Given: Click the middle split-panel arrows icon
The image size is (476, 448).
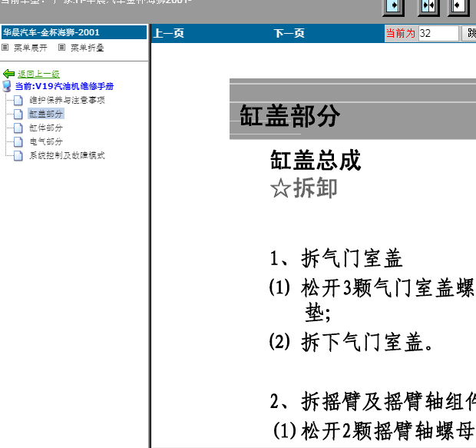Looking at the screenshot, I should [428, 7].
